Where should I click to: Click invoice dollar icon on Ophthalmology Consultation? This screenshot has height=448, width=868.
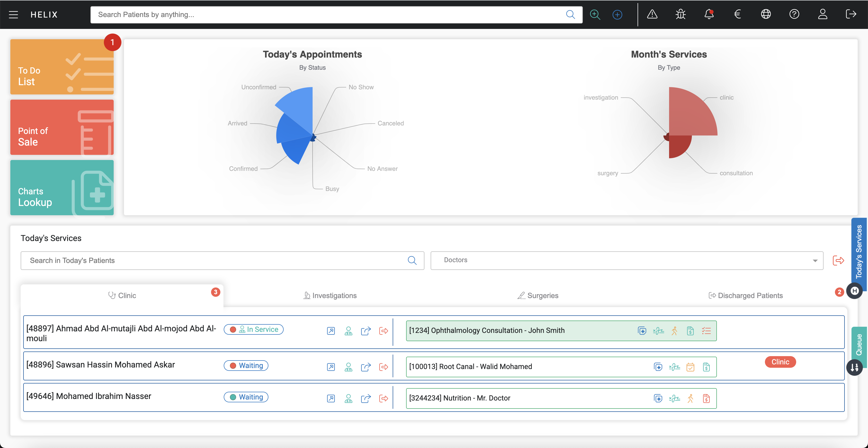pos(690,331)
